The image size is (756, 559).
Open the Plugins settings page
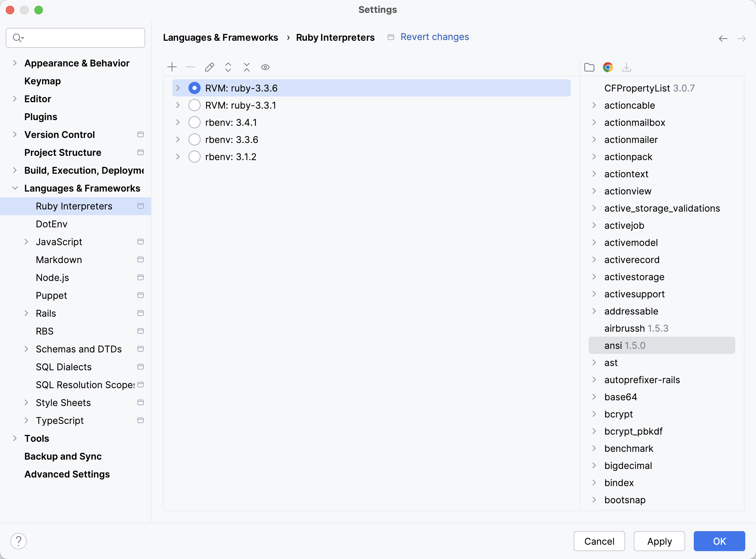40,117
